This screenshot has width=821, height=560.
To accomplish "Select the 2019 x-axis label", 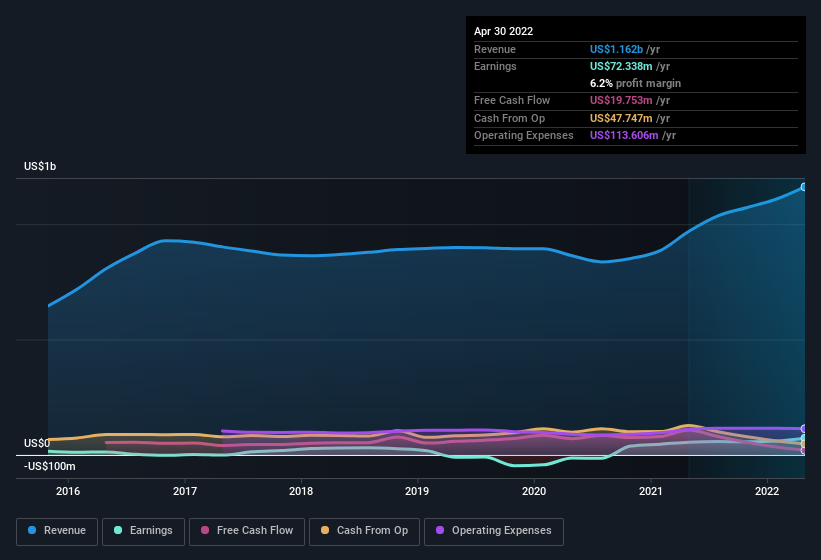I will (417, 491).
